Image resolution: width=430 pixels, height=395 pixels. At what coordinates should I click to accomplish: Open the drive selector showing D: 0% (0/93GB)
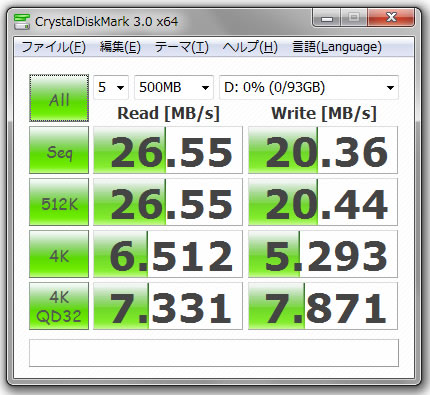[309, 87]
